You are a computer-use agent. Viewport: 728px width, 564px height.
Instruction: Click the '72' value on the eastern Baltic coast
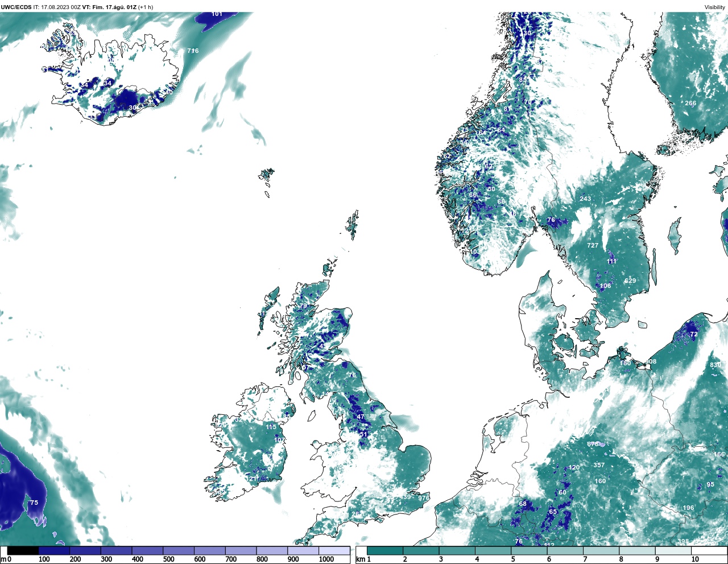click(x=693, y=335)
